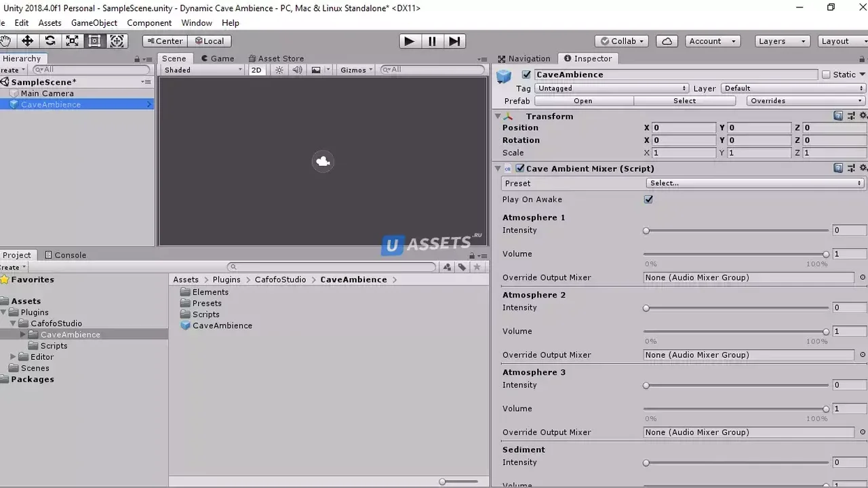Viewport: 868px width, 488px height.
Task: Disable the Cave Ambient Mixer script checkbox
Action: click(520, 168)
